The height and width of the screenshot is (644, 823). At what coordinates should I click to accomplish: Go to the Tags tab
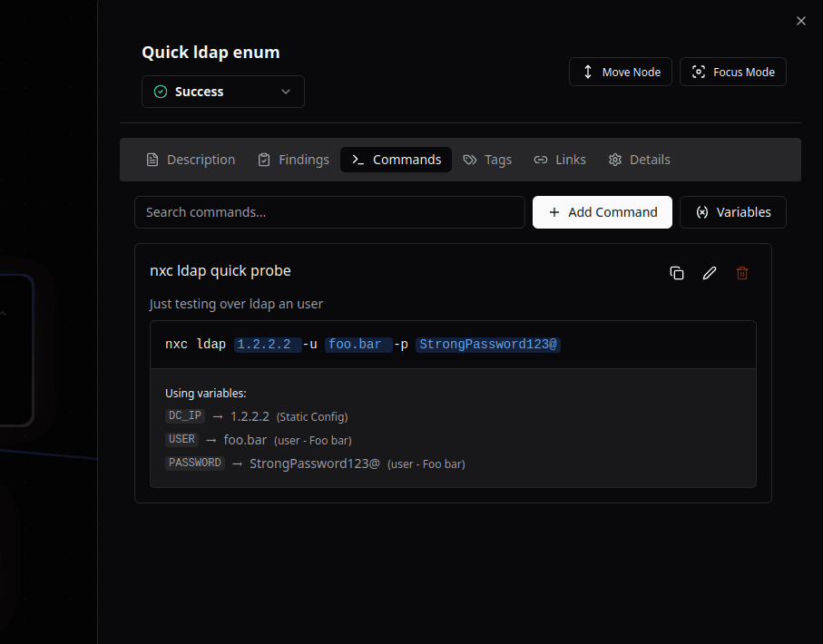[487, 160]
